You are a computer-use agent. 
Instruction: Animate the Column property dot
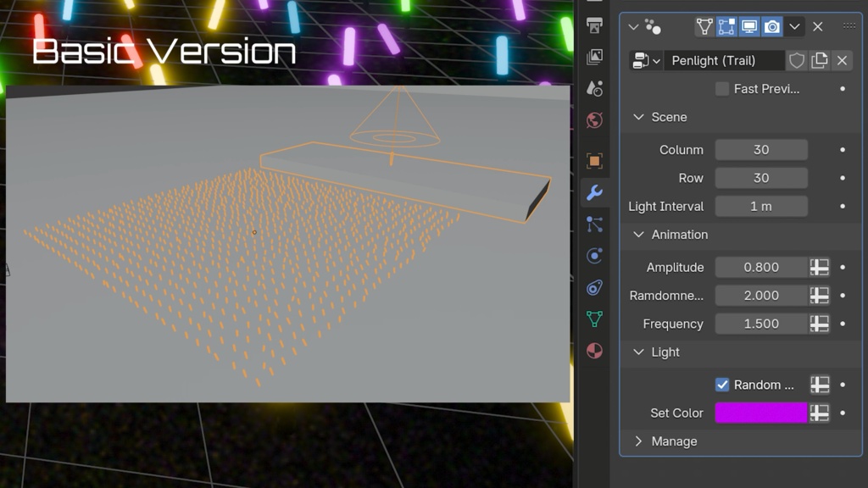(843, 150)
